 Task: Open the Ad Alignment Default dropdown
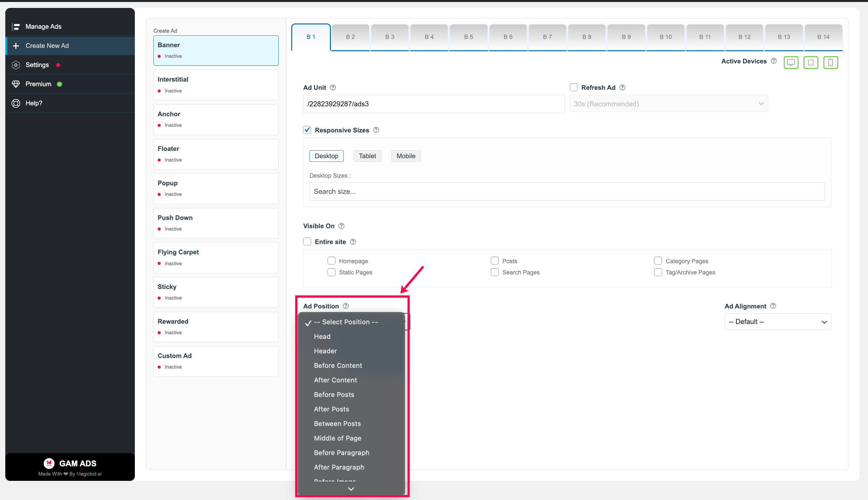click(777, 322)
